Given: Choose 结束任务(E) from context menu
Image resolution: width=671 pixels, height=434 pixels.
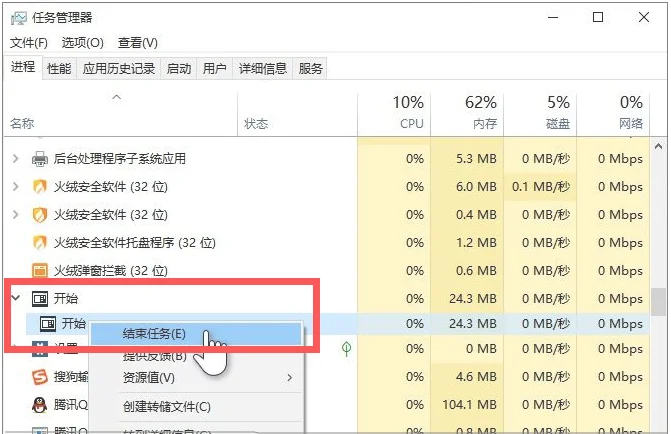Looking at the screenshot, I should click(x=196, y=333).
